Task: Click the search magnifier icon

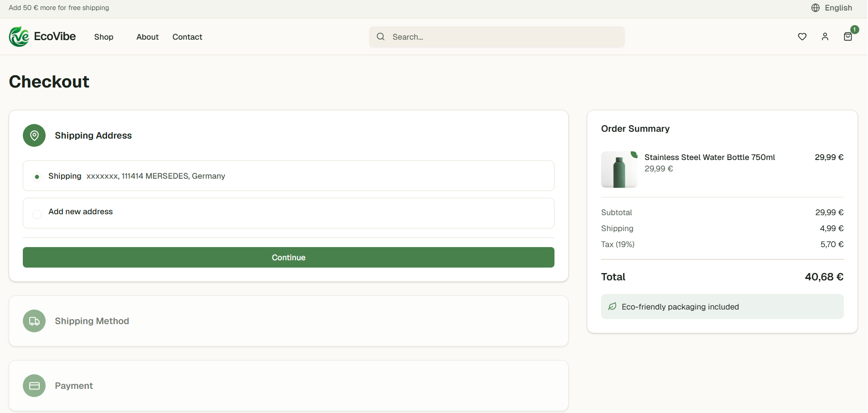Action: tap(381, 36)
